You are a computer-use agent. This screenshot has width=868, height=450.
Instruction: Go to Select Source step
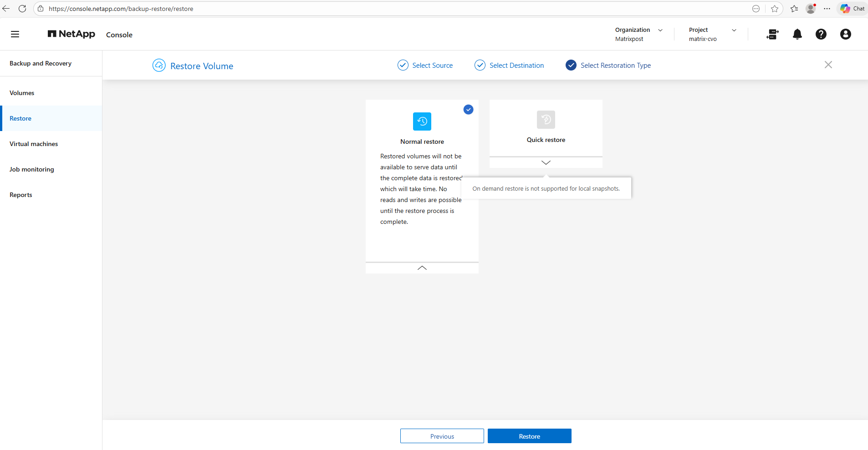click(x=425, y=66)
